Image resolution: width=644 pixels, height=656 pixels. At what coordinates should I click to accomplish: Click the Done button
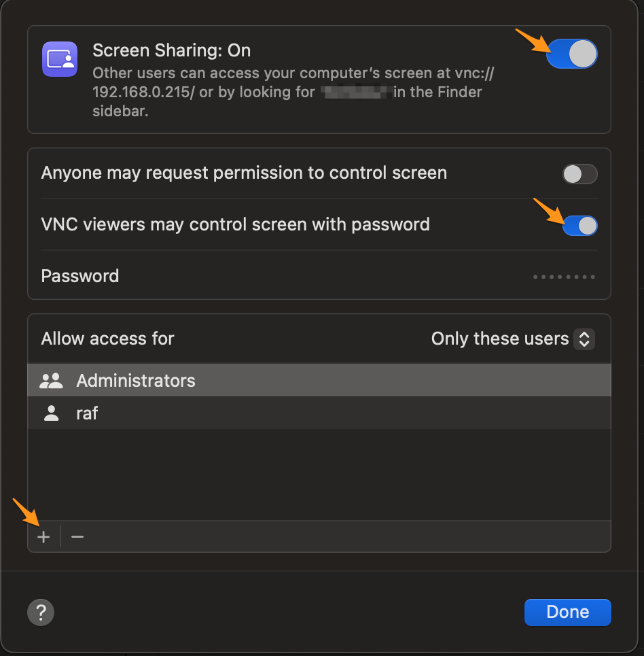tap(567, 612)
